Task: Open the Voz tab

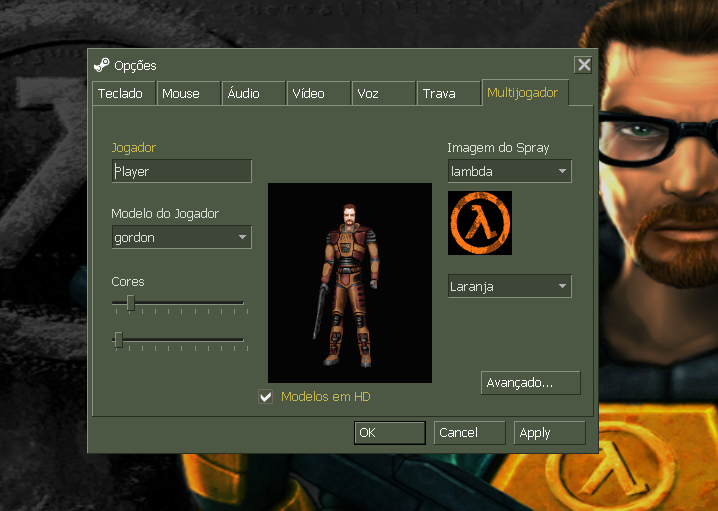Action: pyautogui.click(x=384, y=93)
